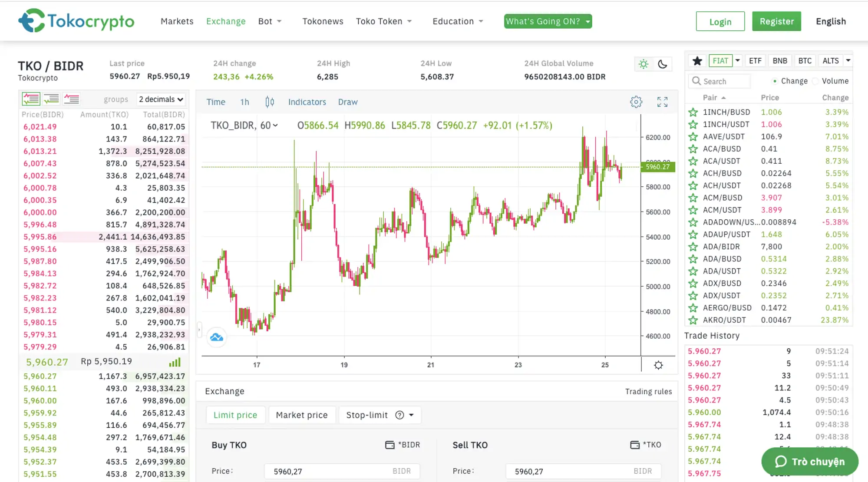Open Exchange menu item
The width and height of the screenshot is (868, 482).
point(226,21)
